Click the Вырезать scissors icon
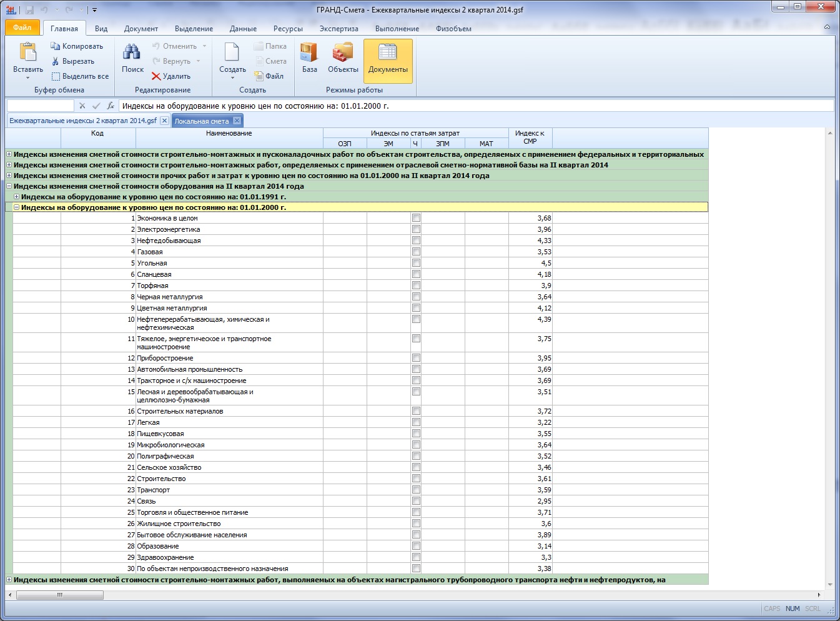This screenshot has height=621, width=840. click(x=56, y=61)
